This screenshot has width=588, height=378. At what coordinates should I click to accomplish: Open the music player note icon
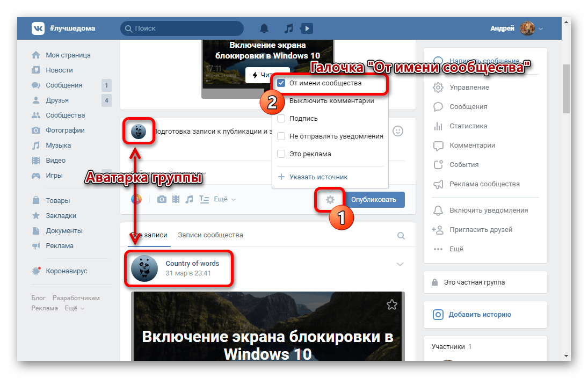coord(288,28)
